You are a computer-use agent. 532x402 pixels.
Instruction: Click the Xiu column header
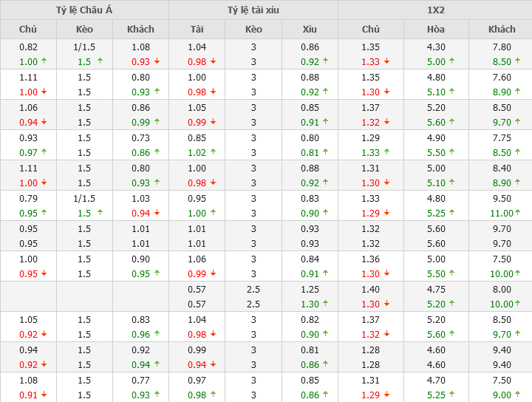click(310, 29)
